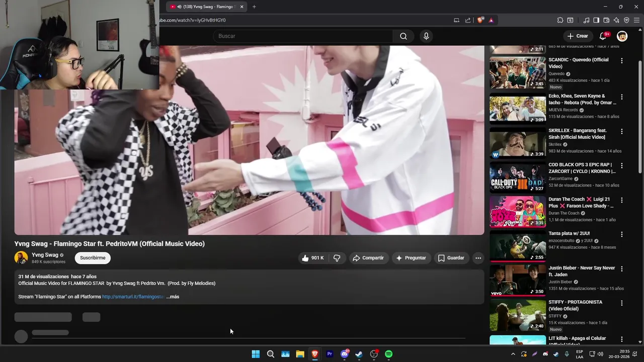Dislike the video with thumbs-down
The width and height of the screenshot is (644, 362).
pyautogui.click(x=337, y=258)
